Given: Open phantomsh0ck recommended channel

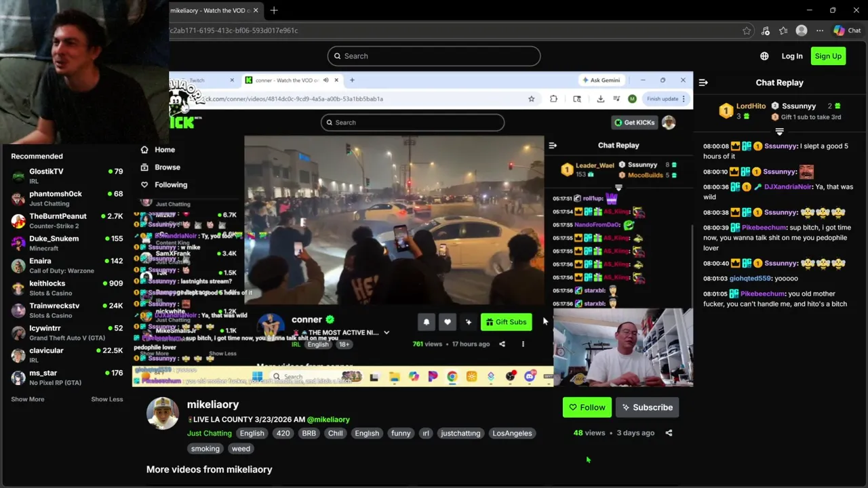Looking at the screenshot, I should [x=67, y=198].
